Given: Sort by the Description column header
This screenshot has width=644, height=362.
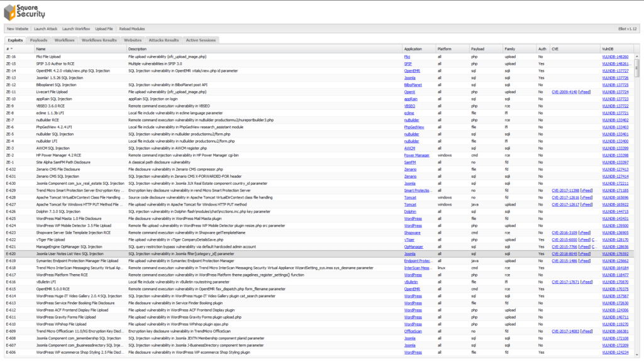Looking at the screenshot, I should (x=265, y=49).
